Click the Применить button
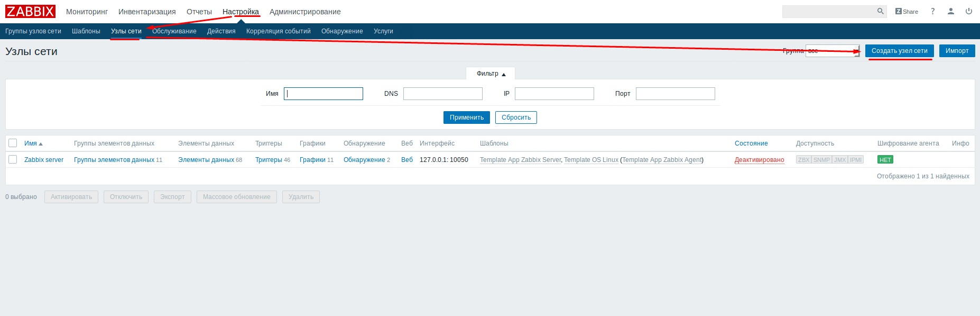The height and width of the screenshot is (316, 980). 467,118
